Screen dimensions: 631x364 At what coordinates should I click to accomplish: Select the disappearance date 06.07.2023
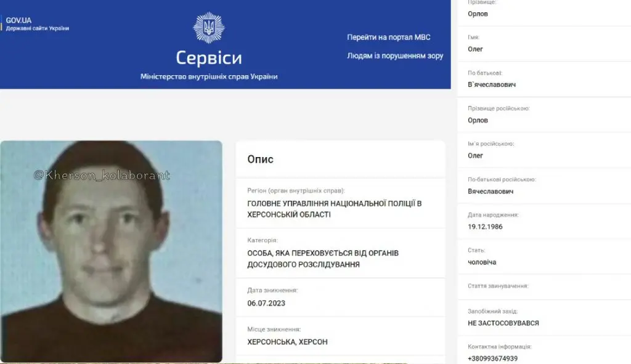(266, 303)
